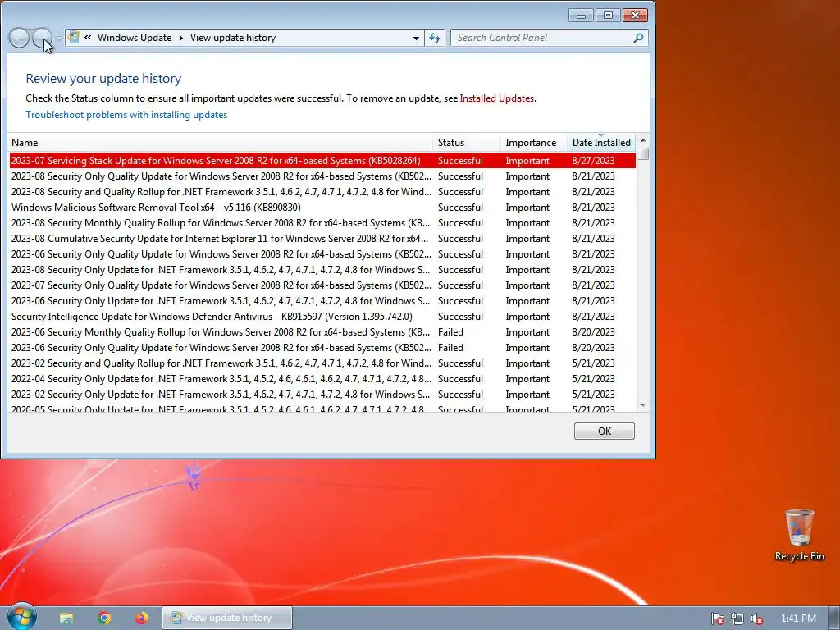840x630 pixels.
Task: Click the forward navigation arrow button
Action: tap(42, 38)
